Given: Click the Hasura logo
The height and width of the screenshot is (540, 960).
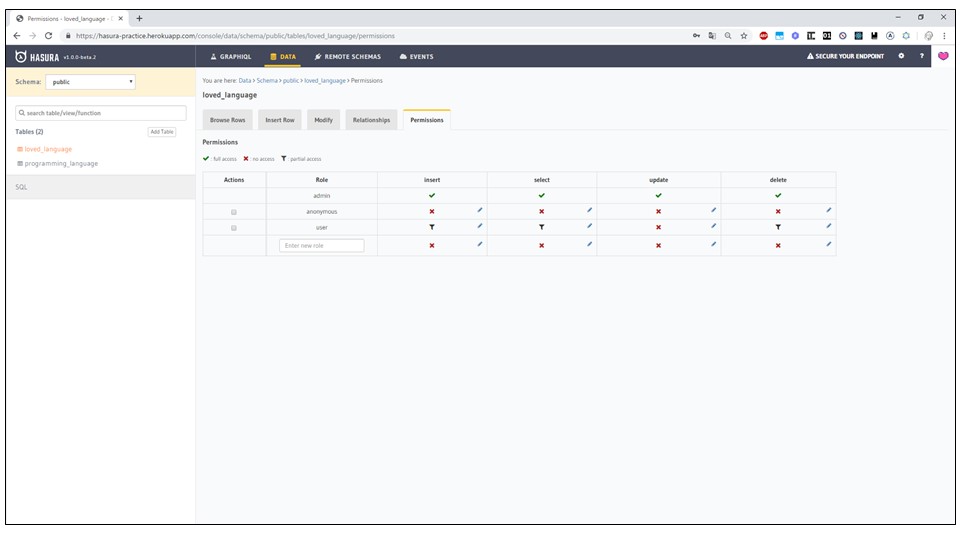Looking at the screenshot, I should pos(37,56).
